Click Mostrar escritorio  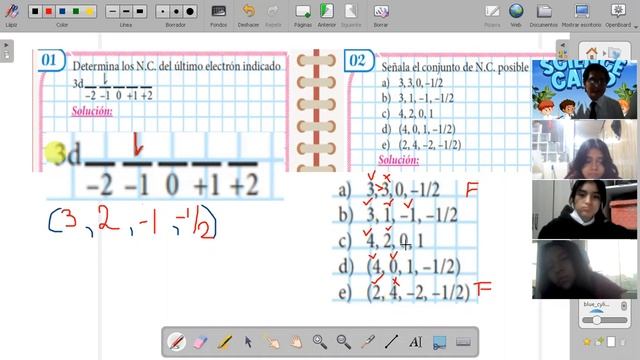[581, 15]
